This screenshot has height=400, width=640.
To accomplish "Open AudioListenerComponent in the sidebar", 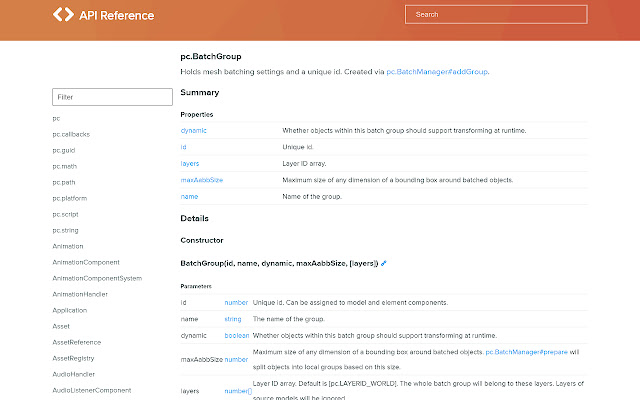I will pyautogui.click(x=92, y=390).
